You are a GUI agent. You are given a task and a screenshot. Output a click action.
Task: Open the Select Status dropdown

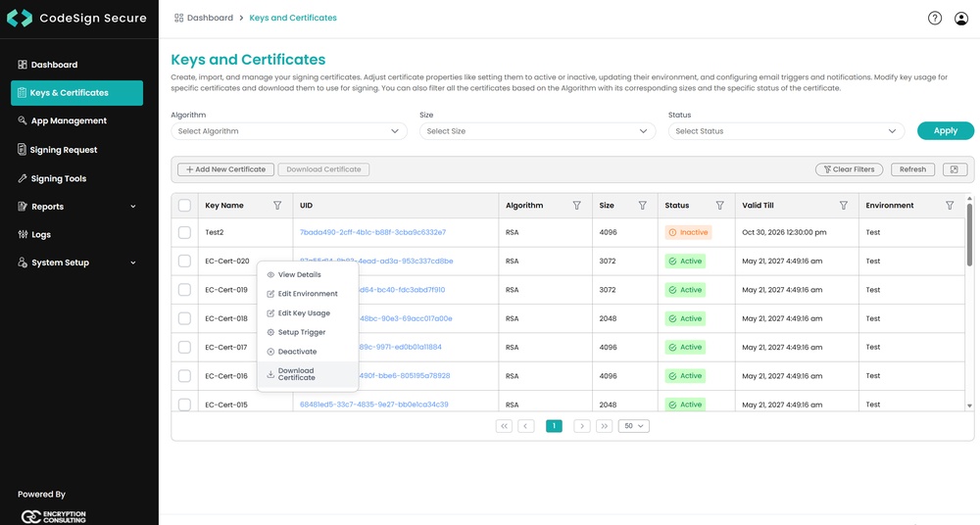click(x=786, y=131)
